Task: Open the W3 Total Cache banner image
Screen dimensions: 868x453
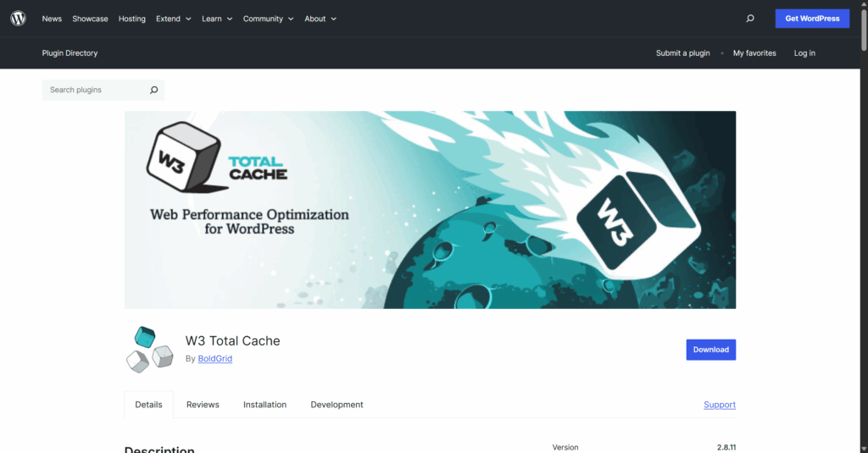Action: (430, 210)
